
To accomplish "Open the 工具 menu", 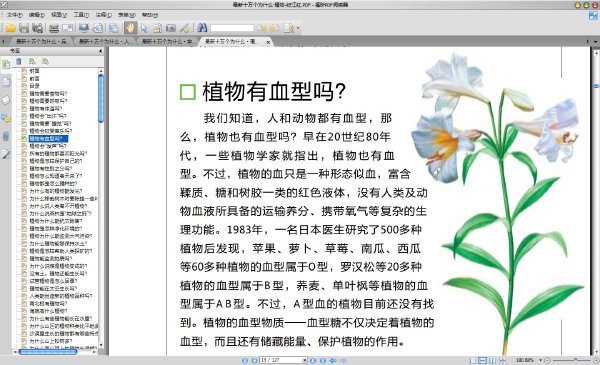I will tap(81, 15).
